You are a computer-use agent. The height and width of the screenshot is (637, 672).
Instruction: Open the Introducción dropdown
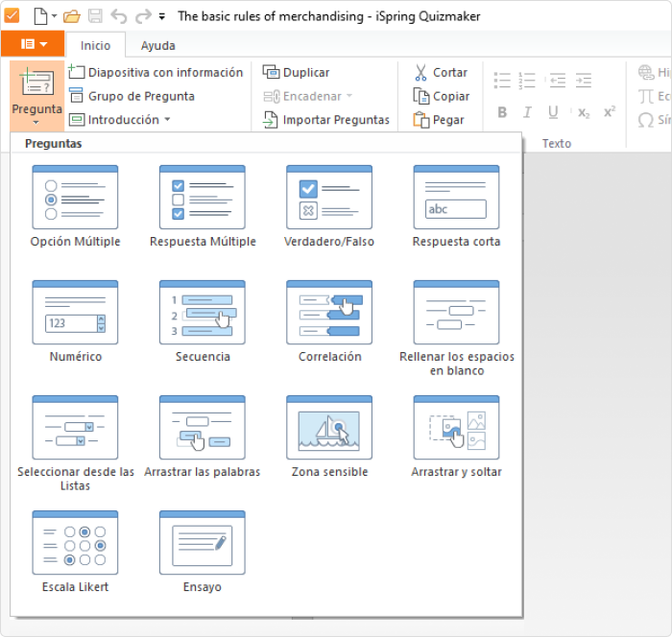(x=120, y=120)
